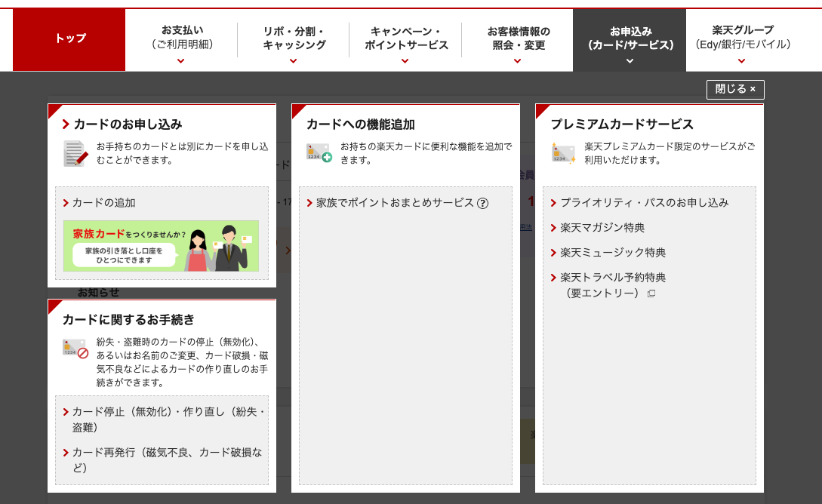The width and height of the screenshot is (822, 504).
Task: Open プライオリティ・パスのお申し込み link
Action: pos(644,203)
